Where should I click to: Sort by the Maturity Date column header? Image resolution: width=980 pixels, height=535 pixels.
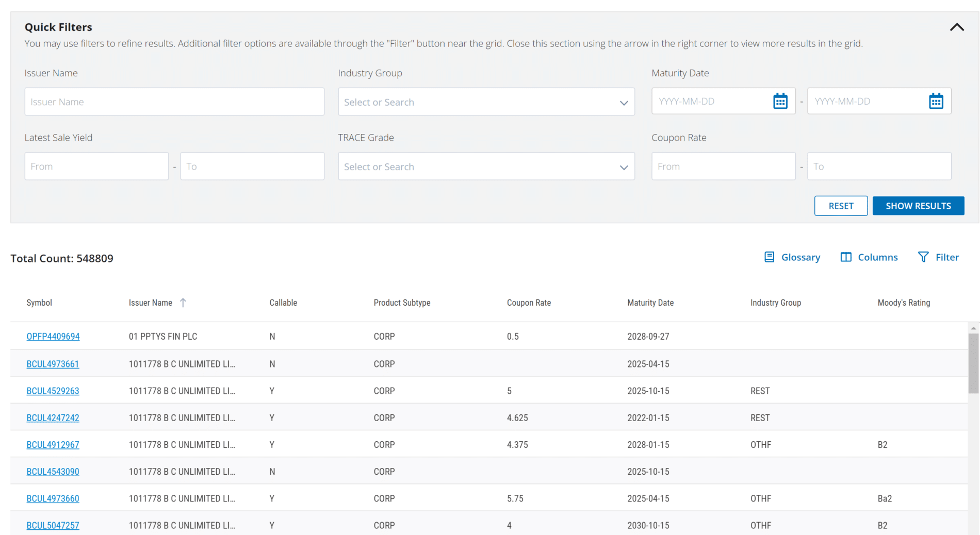(650, 303)
